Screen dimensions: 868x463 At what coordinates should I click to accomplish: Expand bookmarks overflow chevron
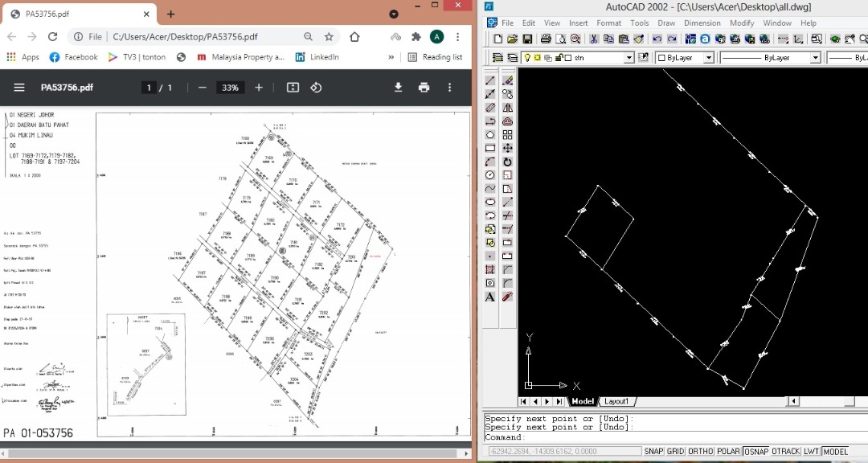click(391, 57)
